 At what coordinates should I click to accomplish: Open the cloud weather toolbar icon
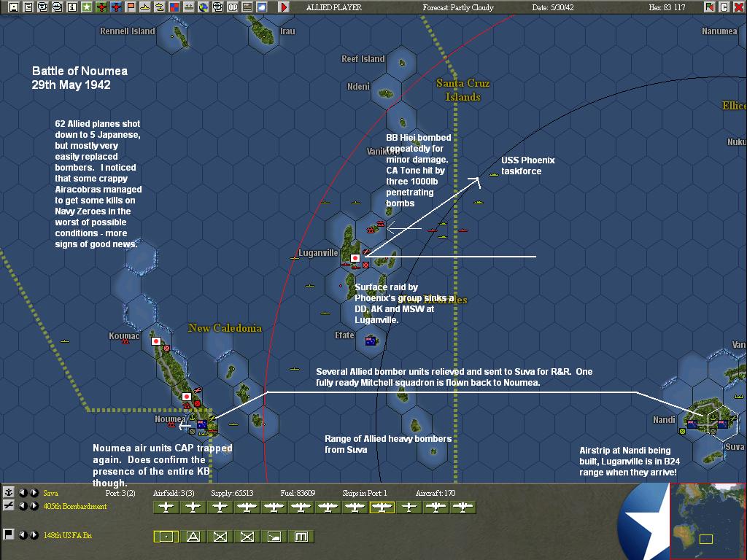tap(262, 7)
